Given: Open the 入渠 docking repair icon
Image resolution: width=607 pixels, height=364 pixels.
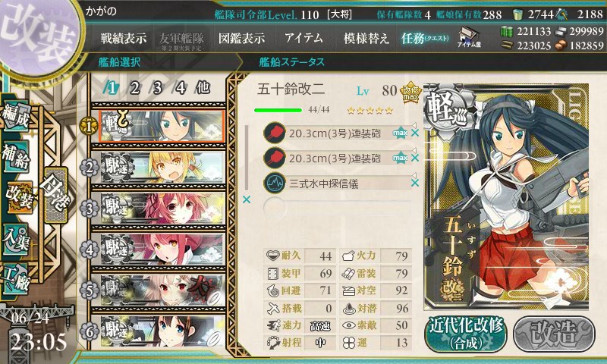Looking at the screenshot, I should [x=15, y=239].
